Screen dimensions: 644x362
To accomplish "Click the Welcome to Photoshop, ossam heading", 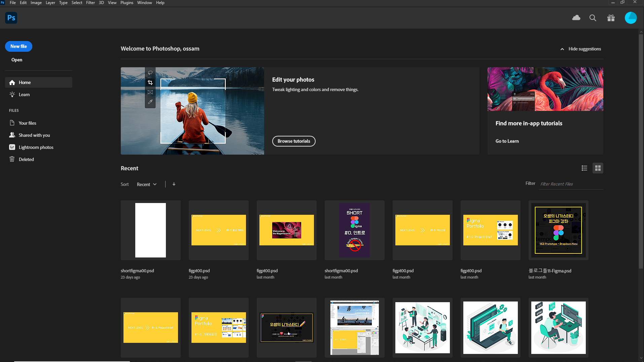I will pos(160,49).
